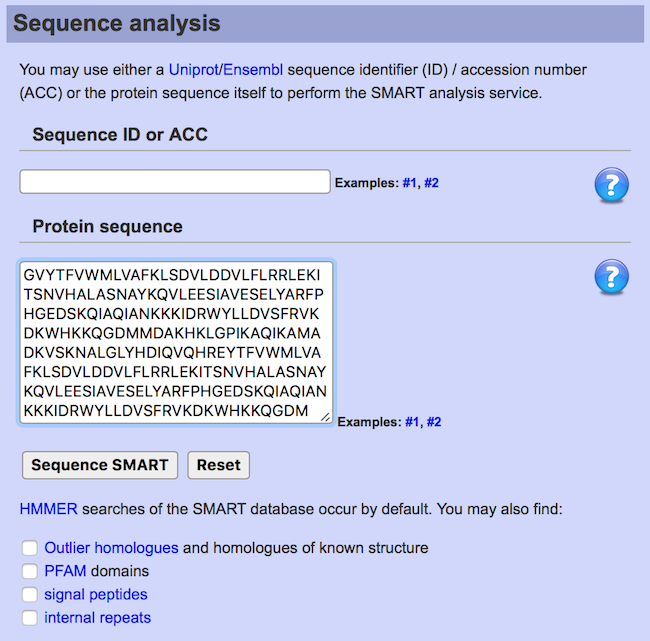The height and width of the screenshot is (641, 650).
Task: Load example #2 for Protein sequence
Action: click(434, 422)
